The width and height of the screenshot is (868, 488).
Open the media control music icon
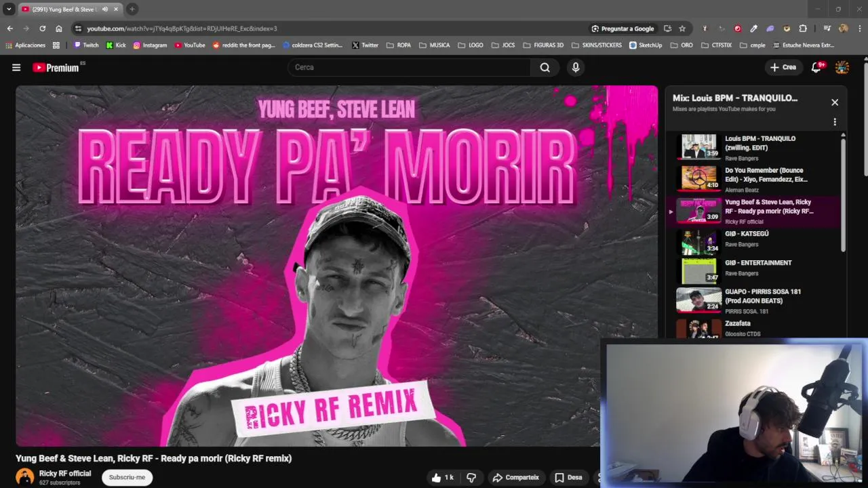(827, 28)
